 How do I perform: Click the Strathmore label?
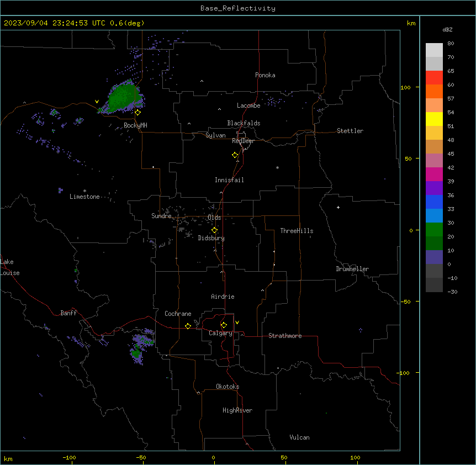(285, 336)
